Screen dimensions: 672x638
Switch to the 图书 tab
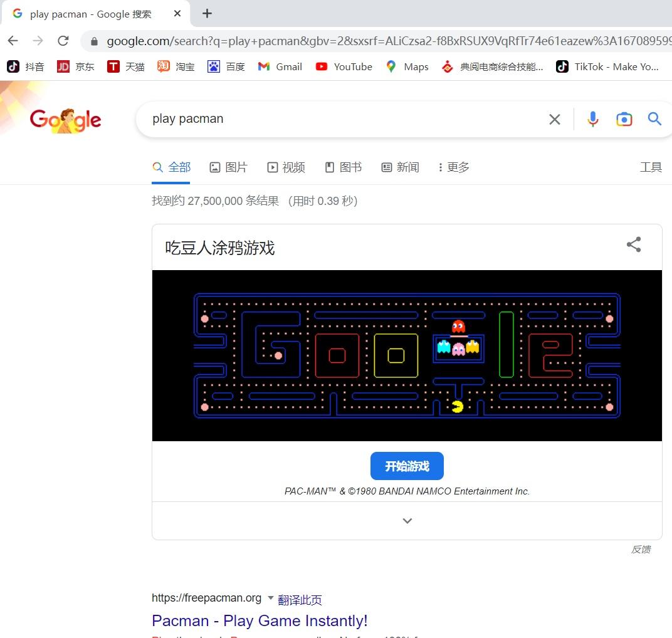tap(344, 167)
